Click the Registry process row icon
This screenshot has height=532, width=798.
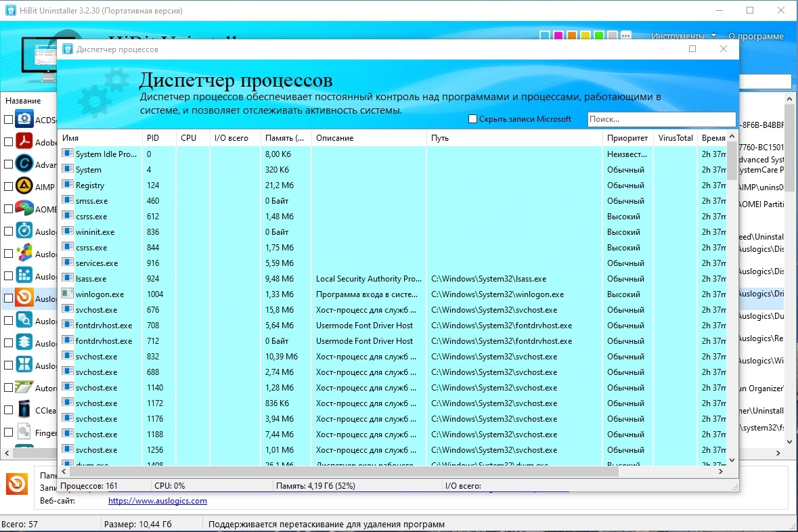click(67, 185)
